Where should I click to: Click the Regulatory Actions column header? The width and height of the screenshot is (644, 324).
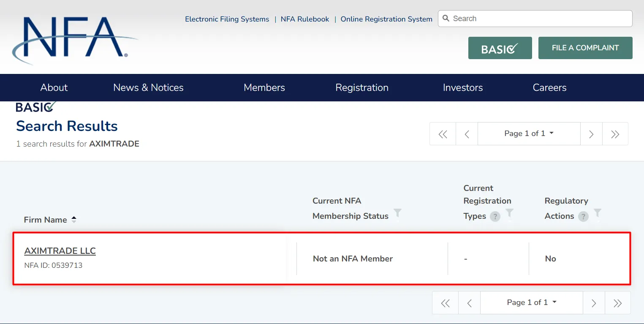pos(566,208)
